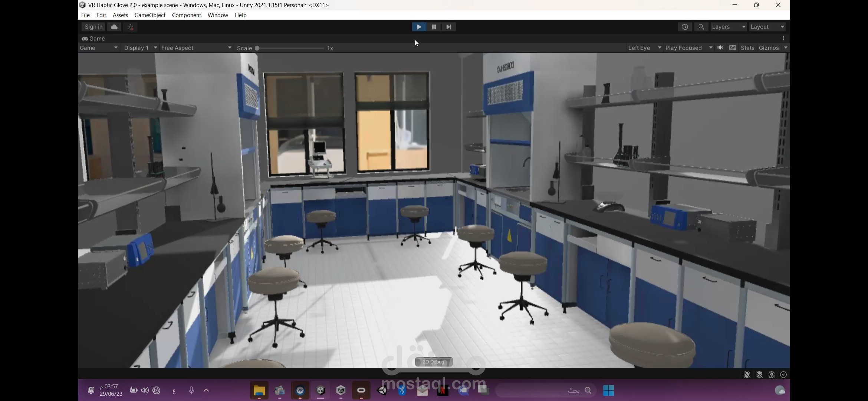The width and height of the screenshot is (868, 401).
Task: Open the Window menu
Action: click(218, 15)
